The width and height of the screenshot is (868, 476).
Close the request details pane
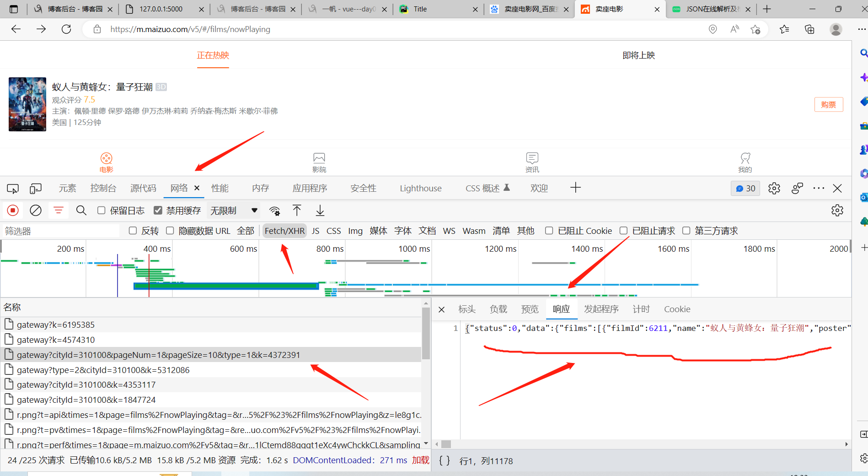(442, 310)
